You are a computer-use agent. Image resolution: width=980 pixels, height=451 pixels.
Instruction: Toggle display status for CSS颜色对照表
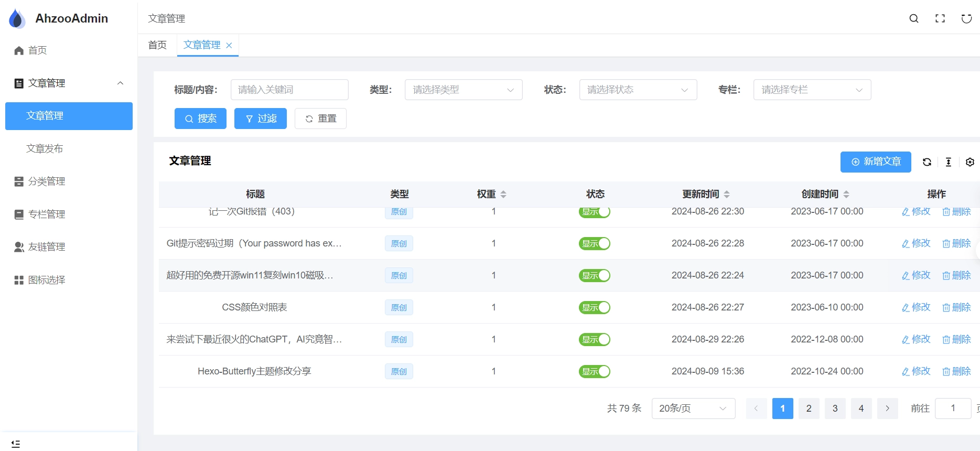tap(595, 307)
